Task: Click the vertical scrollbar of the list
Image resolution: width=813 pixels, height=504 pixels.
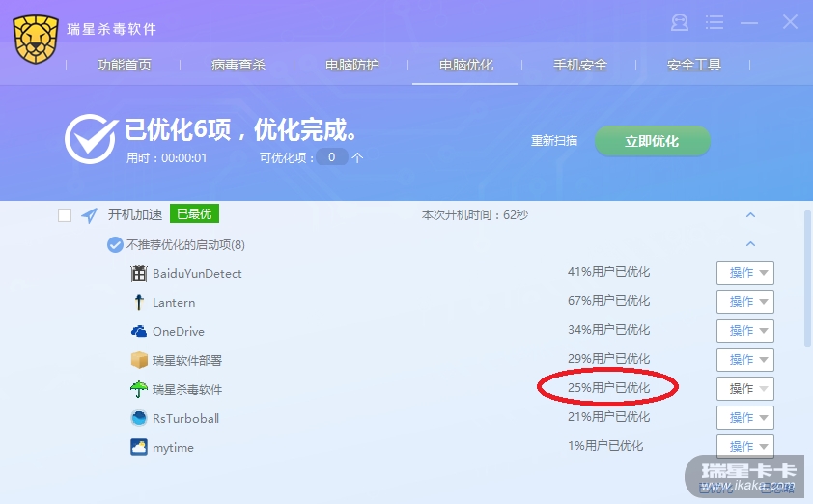Action: coord(807,278)
